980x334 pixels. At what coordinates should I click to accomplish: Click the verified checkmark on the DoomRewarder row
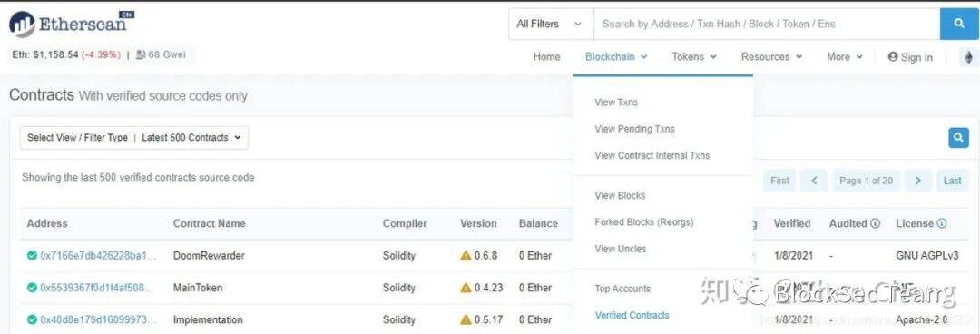click(x=32, y=256)
